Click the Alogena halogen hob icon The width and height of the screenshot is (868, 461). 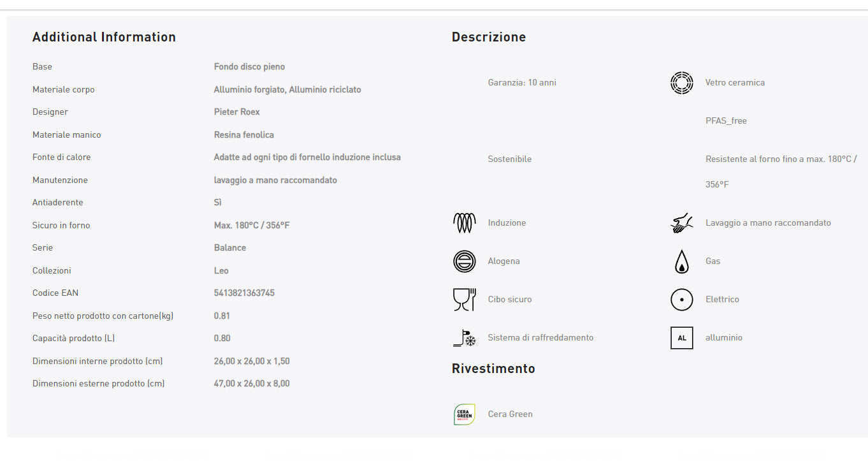click(464, 261)
